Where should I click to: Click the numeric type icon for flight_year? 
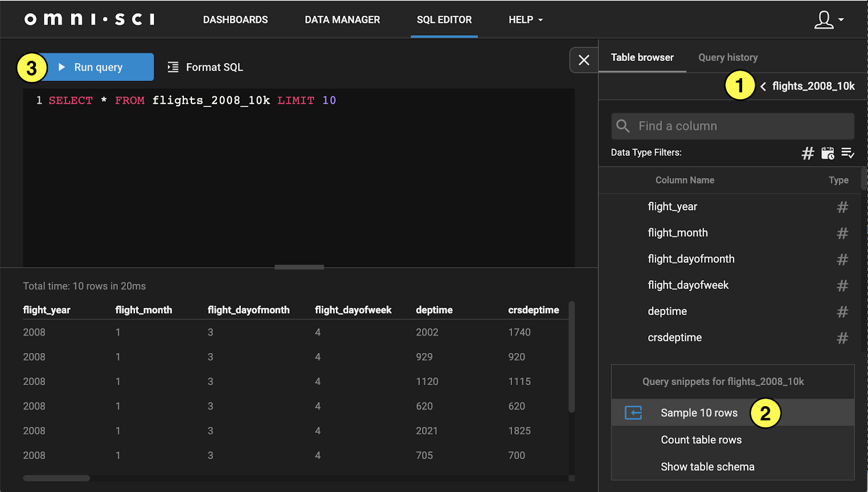pos(842,207)
